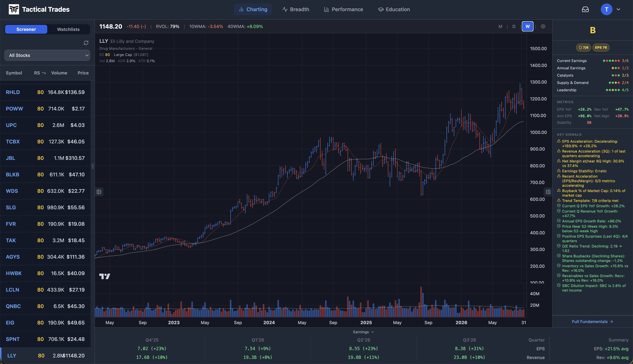Image resolution: width=633 pixels, height=364 pixels.
Task: Select TCBX stock row
Action: [x=45, y=142]
